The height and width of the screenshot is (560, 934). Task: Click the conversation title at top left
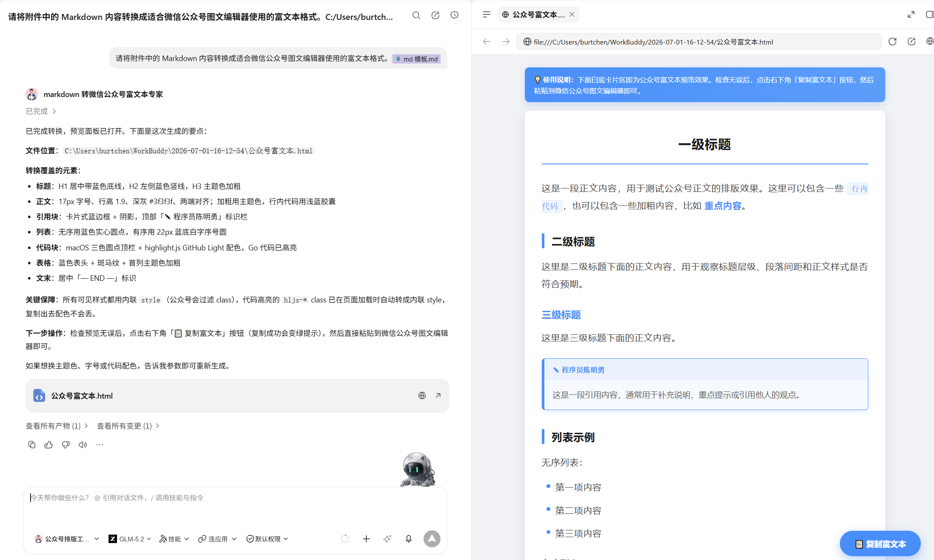tap(201, 17)
